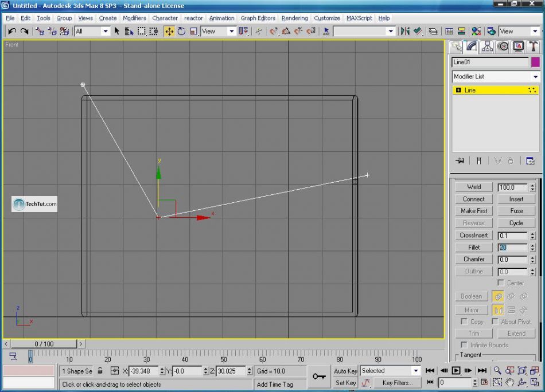Click the Weld button

[x=474, y=187]
